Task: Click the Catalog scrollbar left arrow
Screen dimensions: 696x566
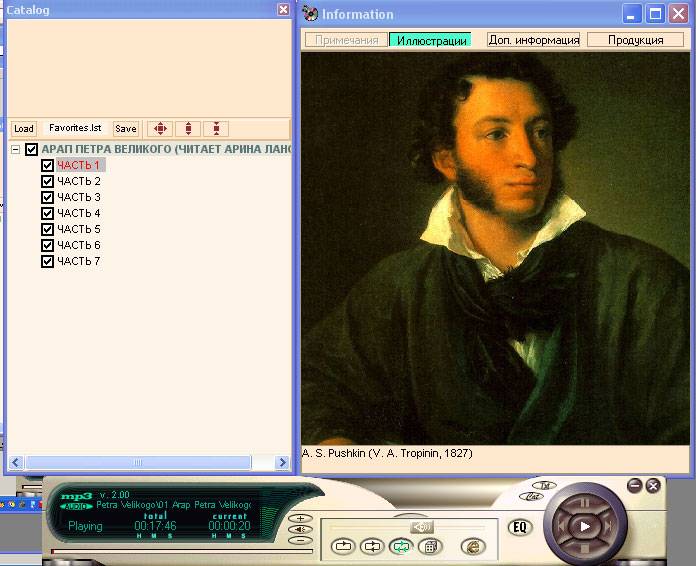Action: [16, 463]
